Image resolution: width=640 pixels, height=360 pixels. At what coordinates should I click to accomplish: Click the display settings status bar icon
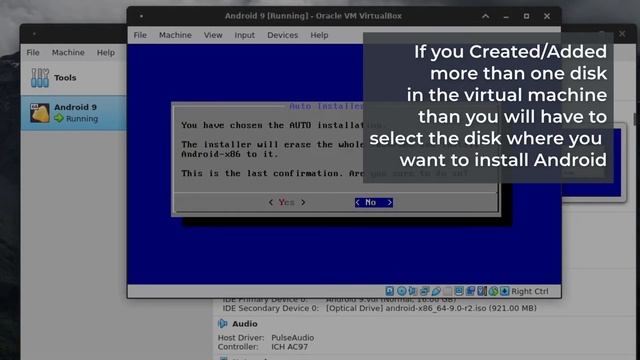pyautogui.click(x=459, y=291)
